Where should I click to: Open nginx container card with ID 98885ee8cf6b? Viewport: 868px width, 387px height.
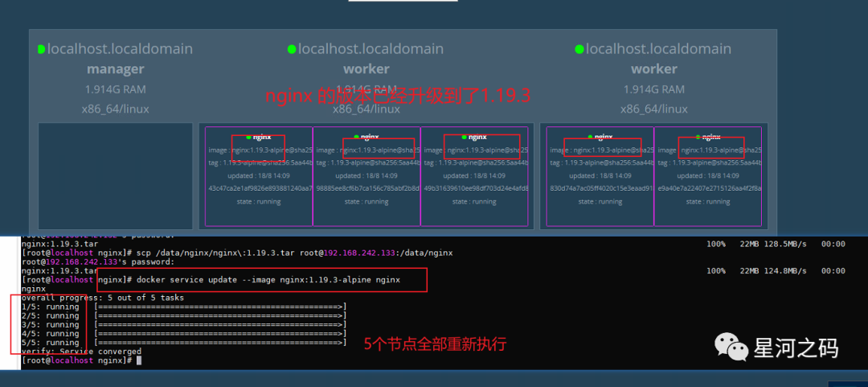(x=366, y=176)
